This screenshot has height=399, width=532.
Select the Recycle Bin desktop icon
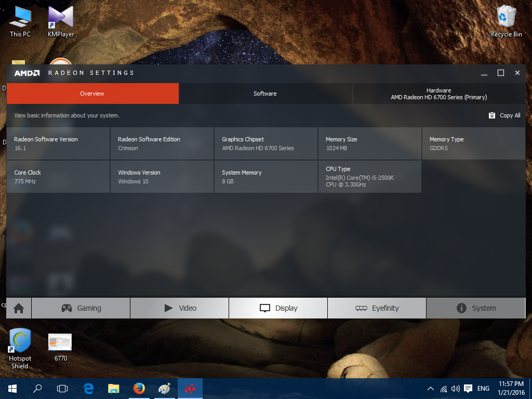coord(506,21)
